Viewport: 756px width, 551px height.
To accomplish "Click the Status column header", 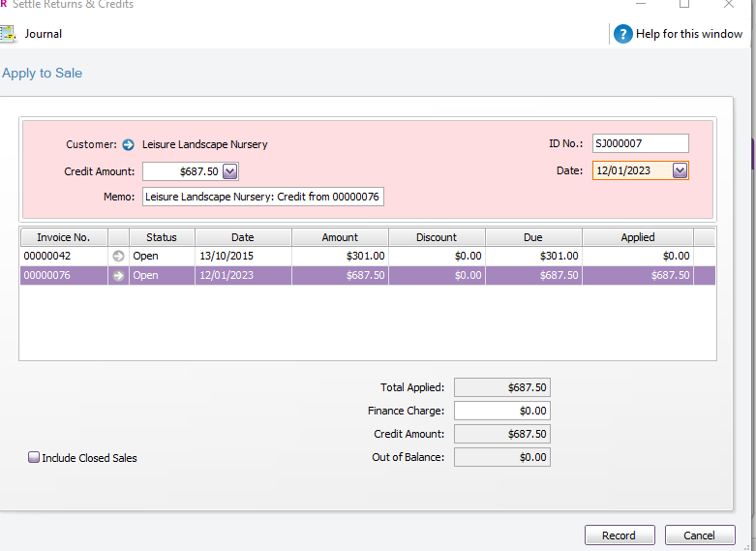I will [x=162, y=237].
